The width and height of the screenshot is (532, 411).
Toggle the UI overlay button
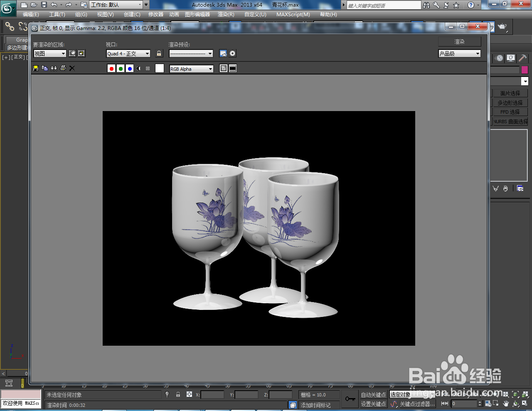click(x=224, y=69)
